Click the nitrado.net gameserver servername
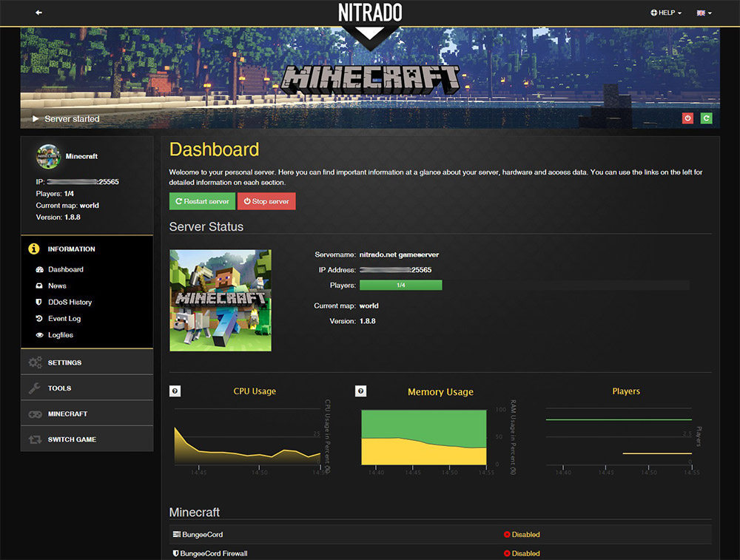This screenshot has width=740, height=560. 400,254
